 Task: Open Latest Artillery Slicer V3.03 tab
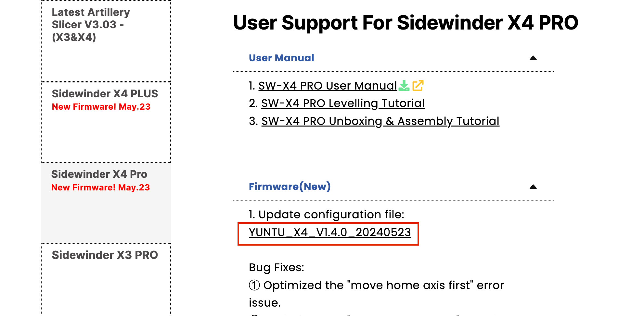[x=91, y=25]
